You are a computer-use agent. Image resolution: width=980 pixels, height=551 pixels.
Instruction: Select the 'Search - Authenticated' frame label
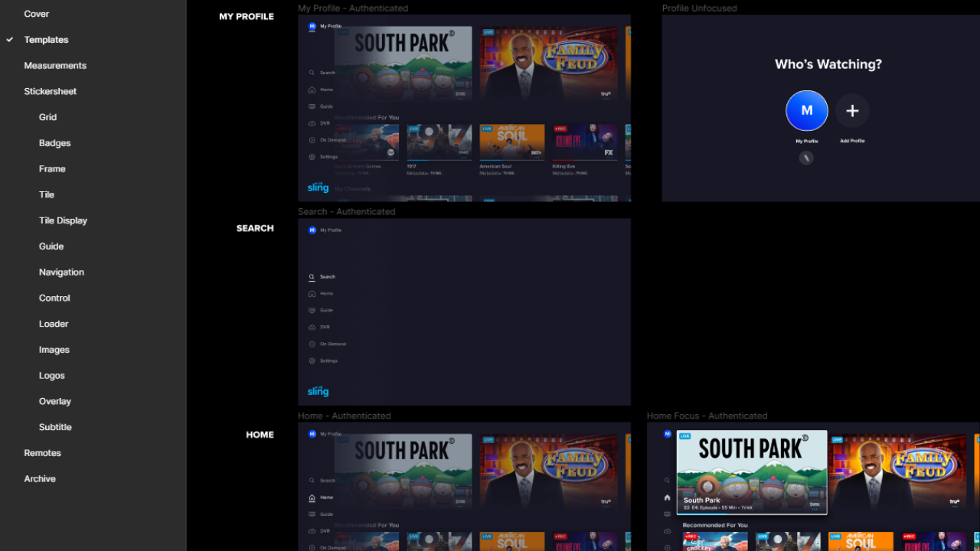coord(347,212)
